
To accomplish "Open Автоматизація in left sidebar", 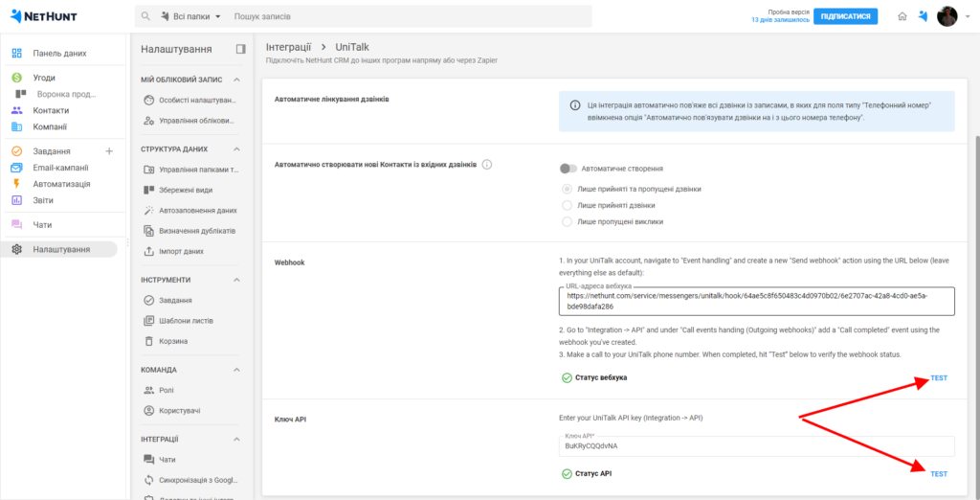I will click(61, 184).
